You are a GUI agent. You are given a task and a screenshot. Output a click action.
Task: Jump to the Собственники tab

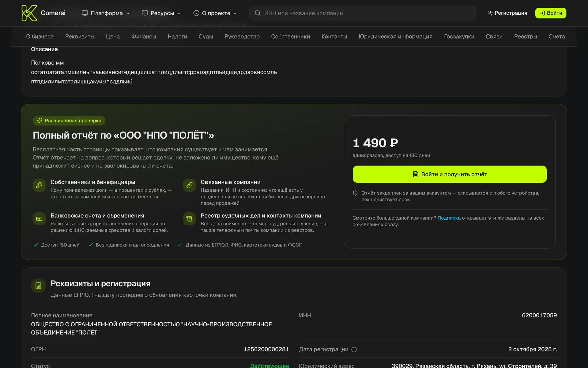[x=290, y=36]
